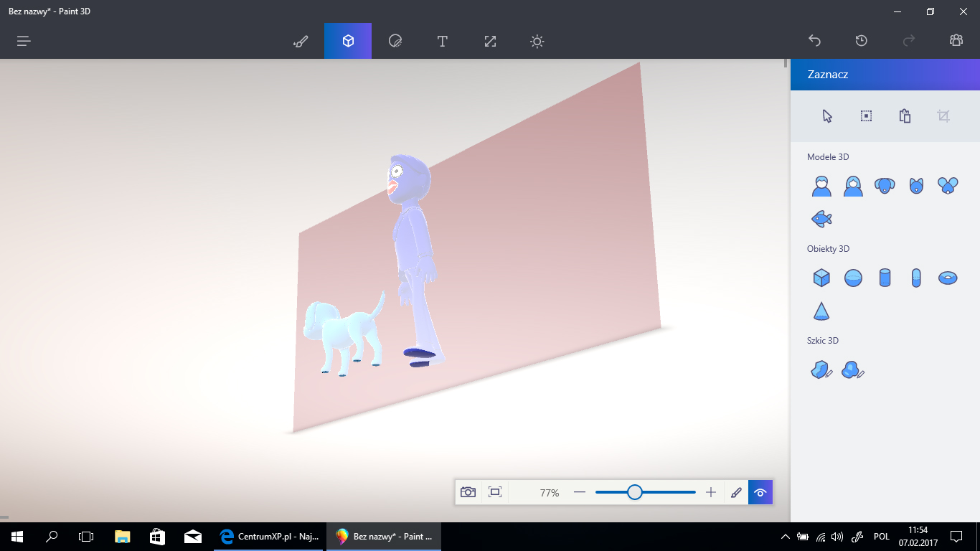This screenshot has height=551, width=980.
Task: Switch to the CentrumXP.pl Edge window
Action: [270, 536]
